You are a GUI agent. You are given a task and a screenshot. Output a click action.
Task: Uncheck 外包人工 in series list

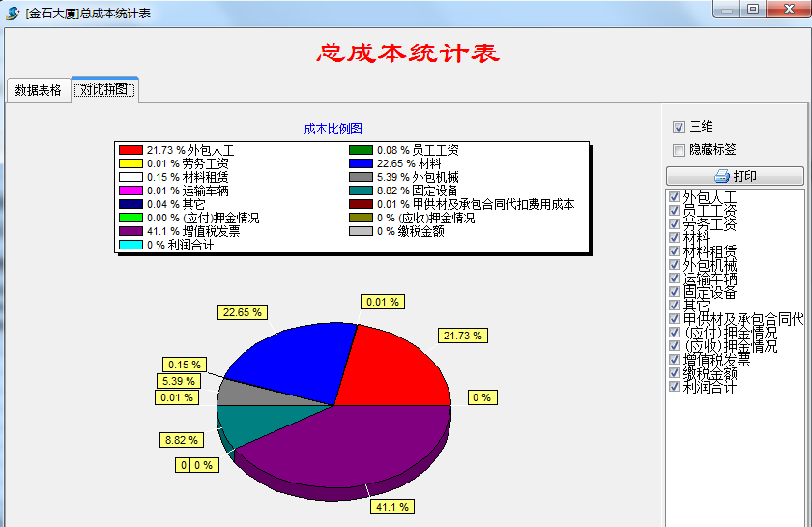click(x=675, y=197)
